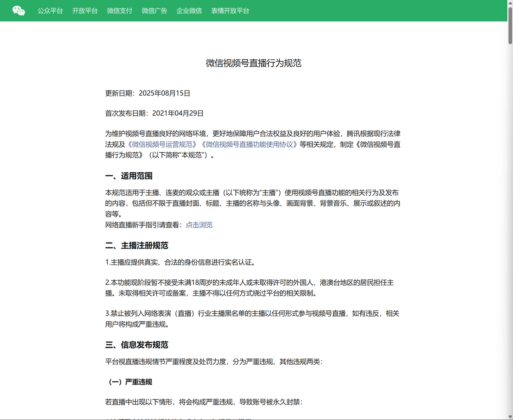The width and height of the screenshot is (513, 420).
Task: Open 表情开放平台 in the top bar
Action: pos(230,11)
